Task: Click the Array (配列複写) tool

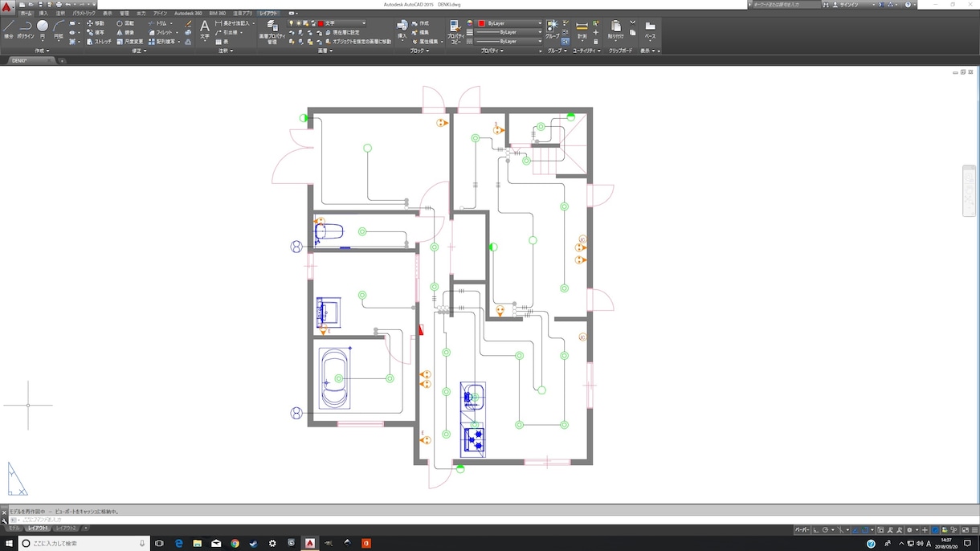Action: click(162, 41)
